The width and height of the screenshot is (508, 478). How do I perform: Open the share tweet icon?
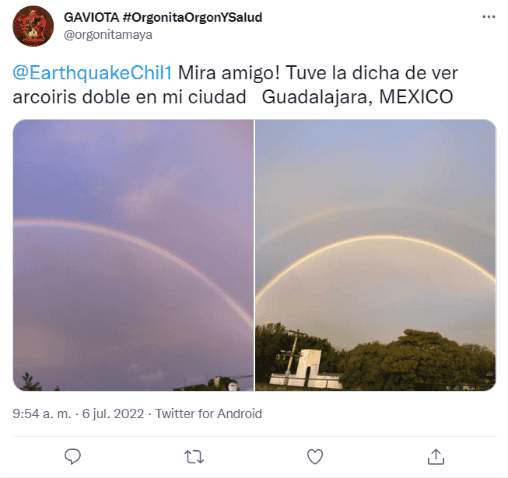[436, 456]
